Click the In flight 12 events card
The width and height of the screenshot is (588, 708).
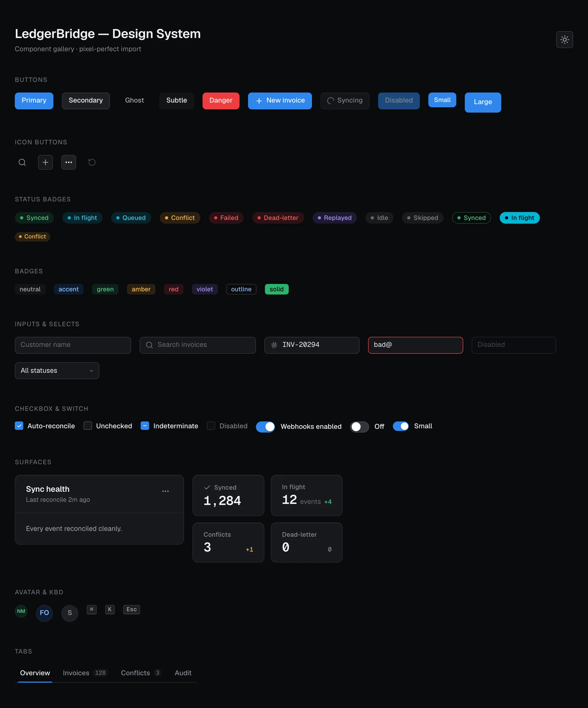click(x=306, y=496)
